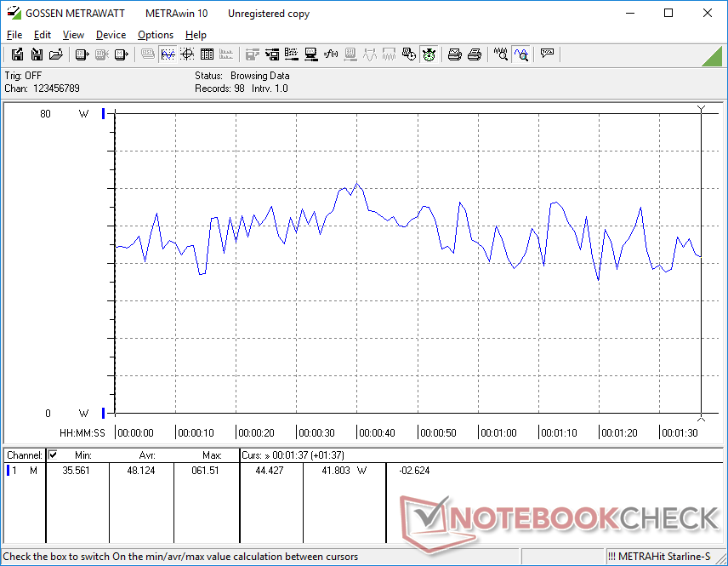The width and height of the screenshot is (728, 566).
Task: Click the blue channel marker beside 0 W
Action: 104,413
